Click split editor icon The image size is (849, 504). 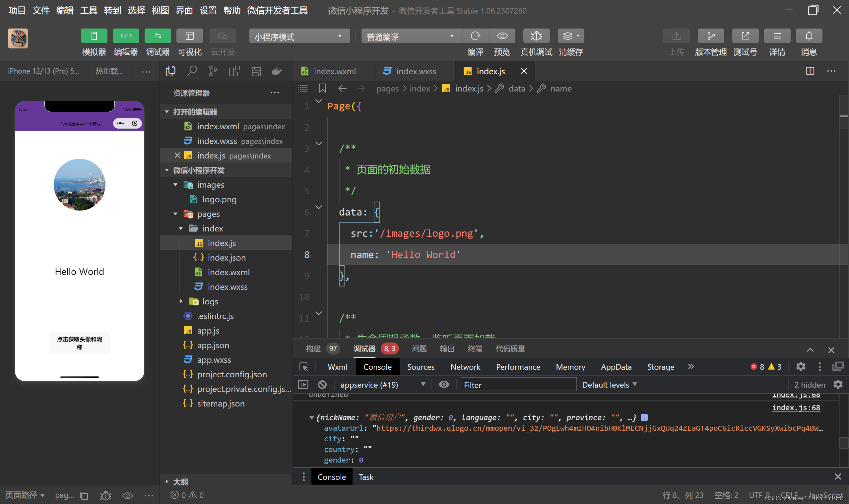810,71
